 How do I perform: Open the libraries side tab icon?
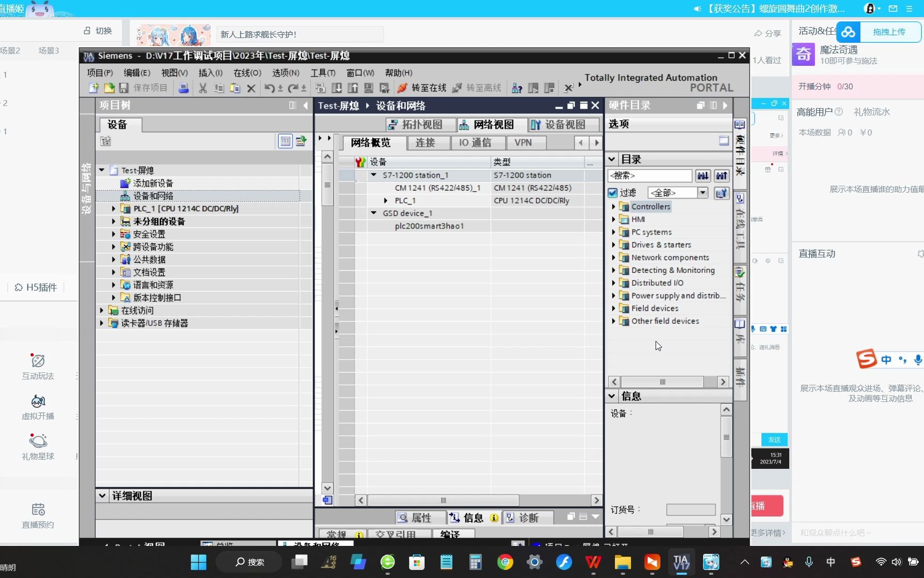coord(740,324)
